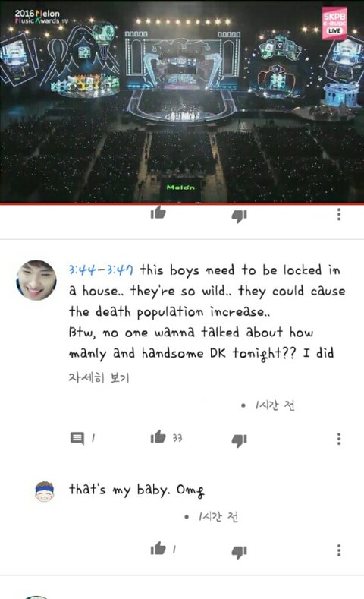Open replies icon on DK comment

click(77, 438)
